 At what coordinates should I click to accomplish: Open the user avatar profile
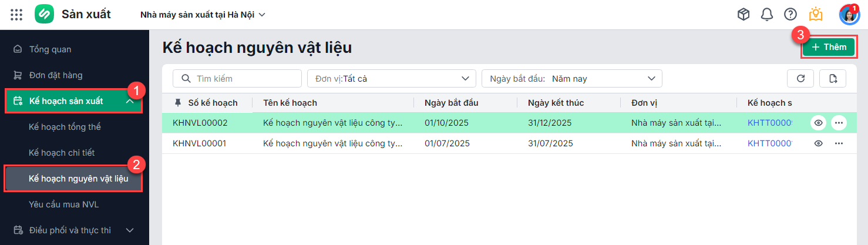[849, 15]
